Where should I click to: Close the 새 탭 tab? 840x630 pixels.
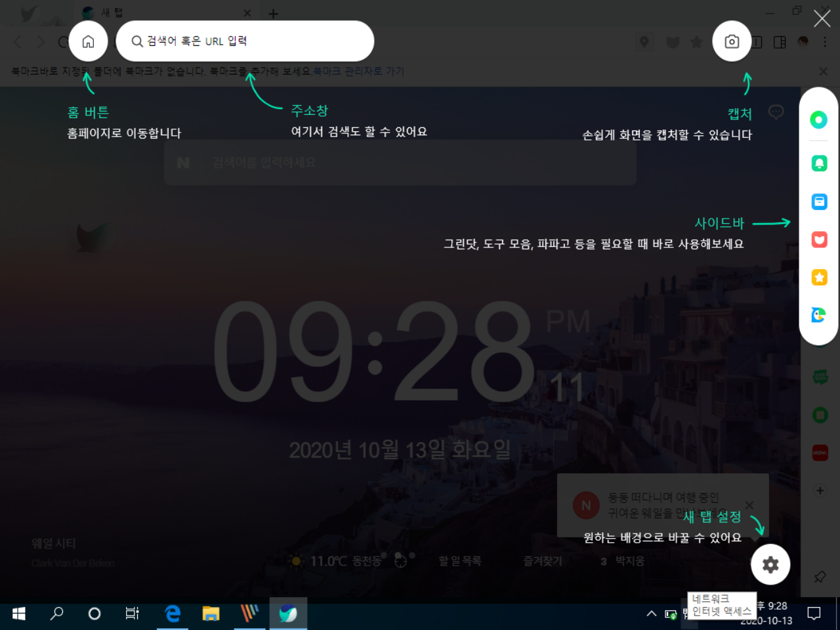click(247, 13)
